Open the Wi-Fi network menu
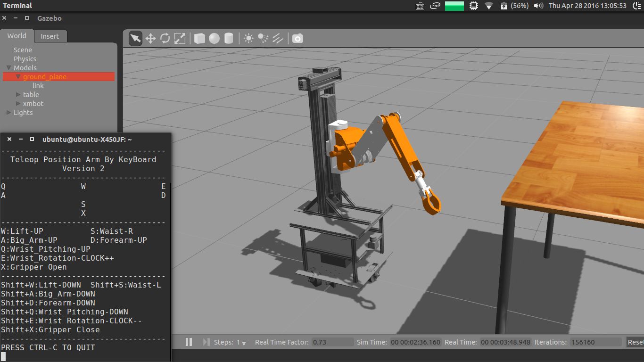Screen dimensions: 644x362 pos(489,6)
